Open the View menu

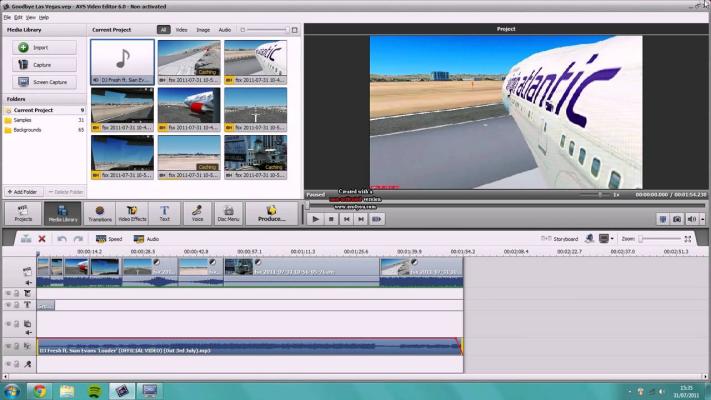(x=30, y=17)
